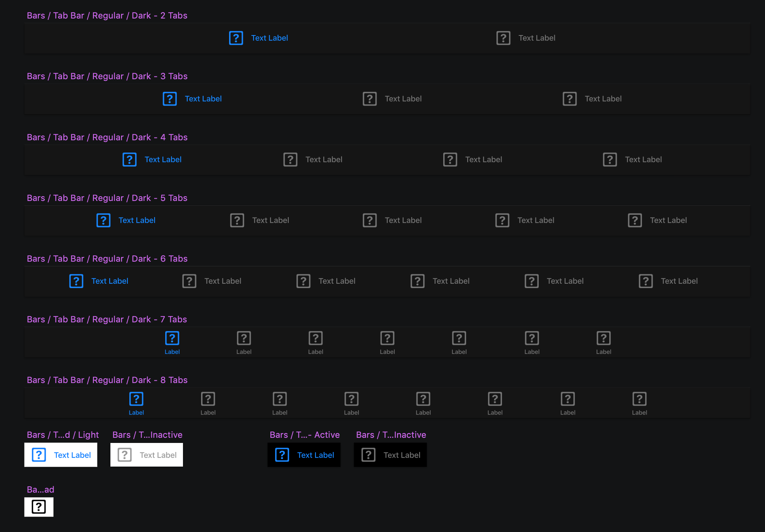Select the third Text Label in the 4 Tabs bar
The width and height of the screenshot is (765, 532).
(x=484, y=160)
